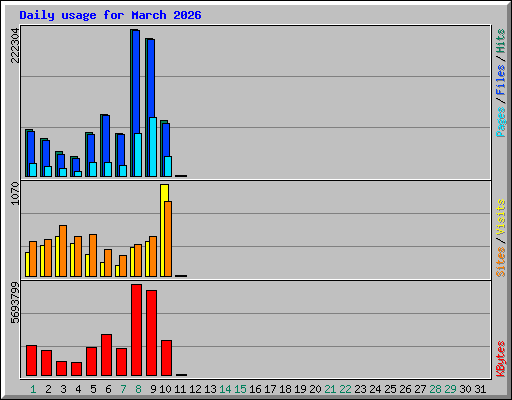Click day 3 on the x-axis
The width and height of the screenshot is (512, 400).
pos(63,389)
